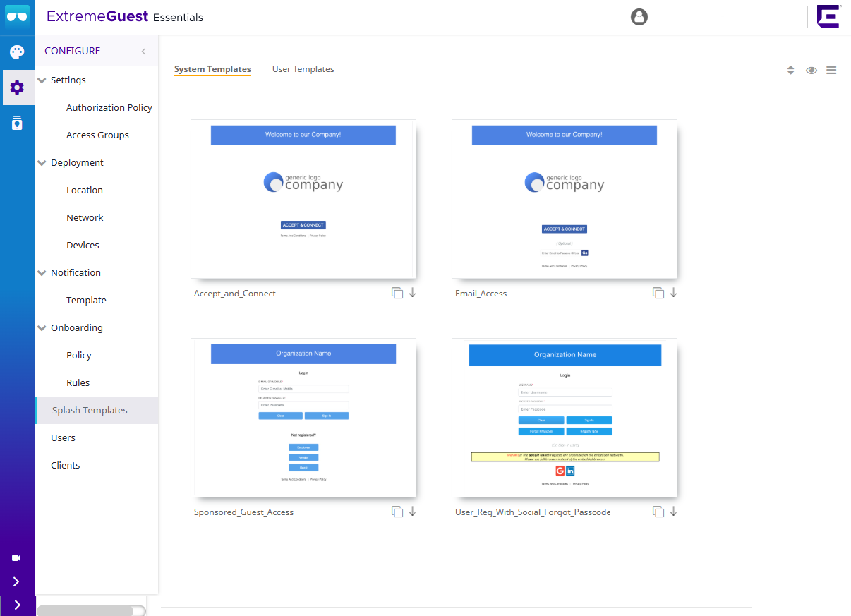Screen dimensions: 851x616
Task: Go to Authorization Policy settings
Action: click(x=109, y=107)
